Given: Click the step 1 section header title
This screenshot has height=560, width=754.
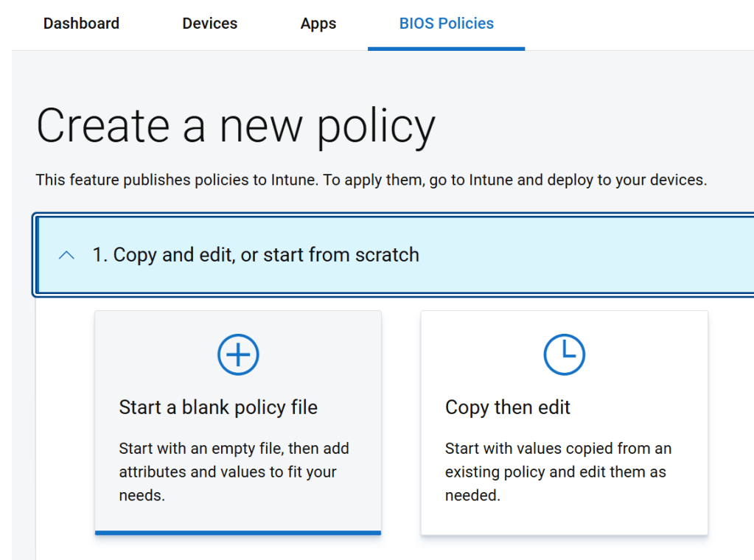Looking at the screenshot, I should tap(255, 255).
